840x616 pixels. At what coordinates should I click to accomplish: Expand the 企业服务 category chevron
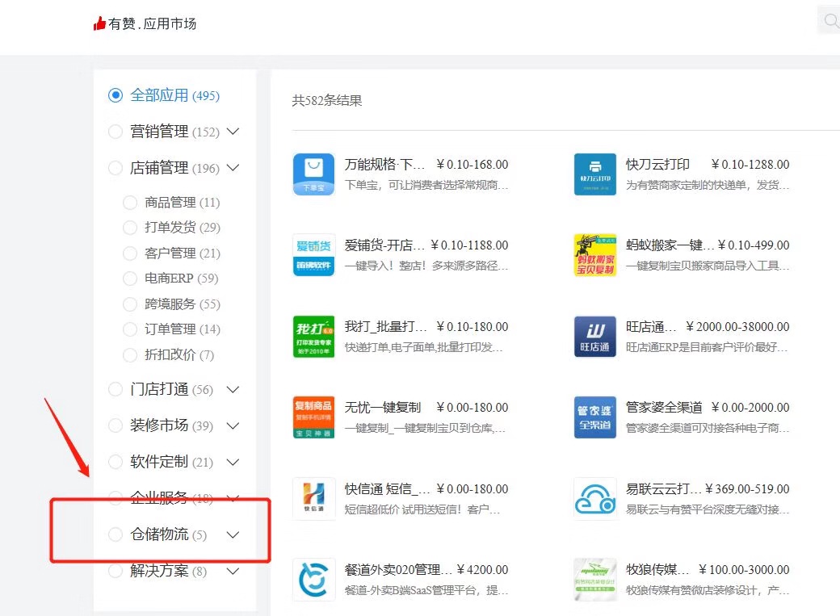pyautogui.click(x=233, y=498)
